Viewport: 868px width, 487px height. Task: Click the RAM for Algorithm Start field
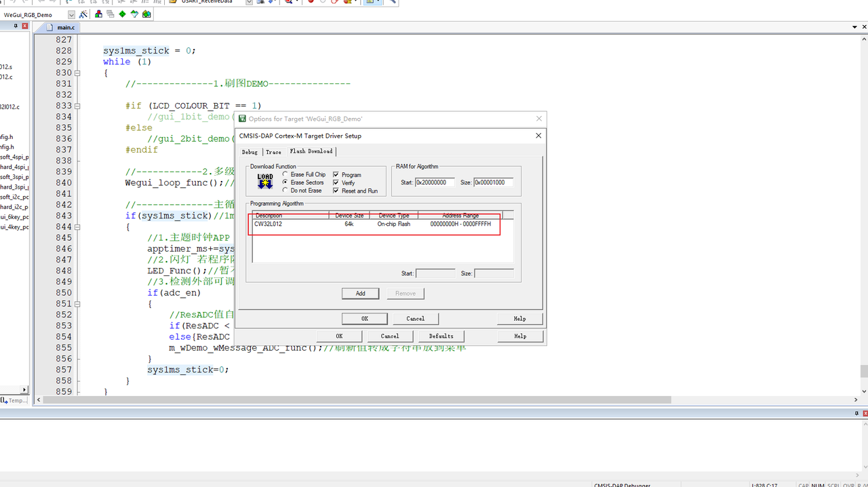434,182
